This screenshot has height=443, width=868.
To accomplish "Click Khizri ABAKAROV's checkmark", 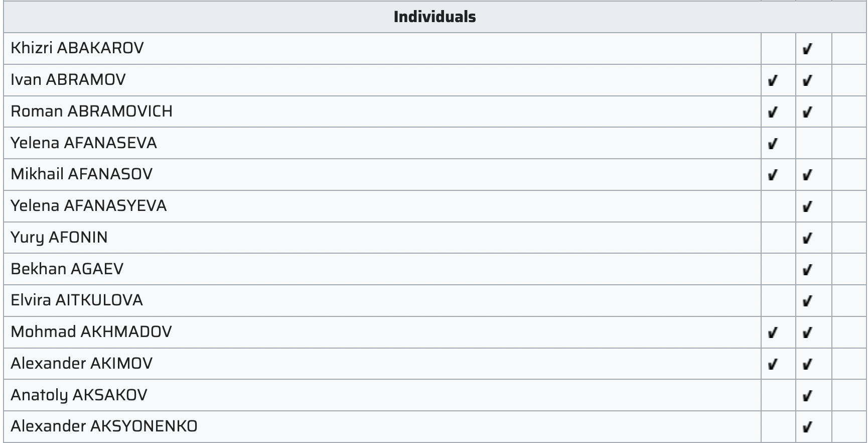I will click(807, 49).
